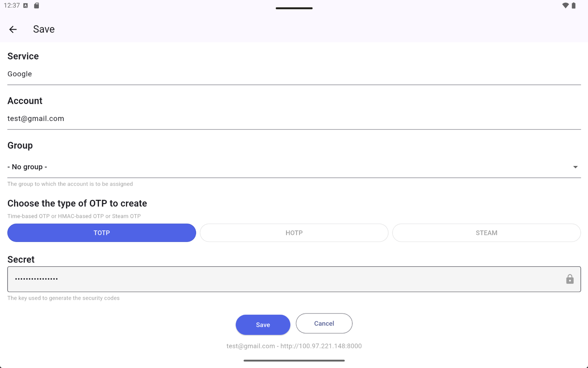Tap the top notification drag handle

click(x=294, y=8)
